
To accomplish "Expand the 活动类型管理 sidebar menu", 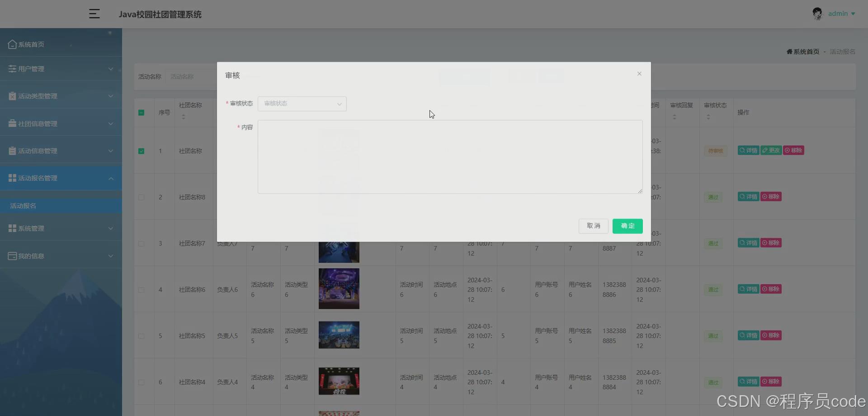I will coord(61,96).
